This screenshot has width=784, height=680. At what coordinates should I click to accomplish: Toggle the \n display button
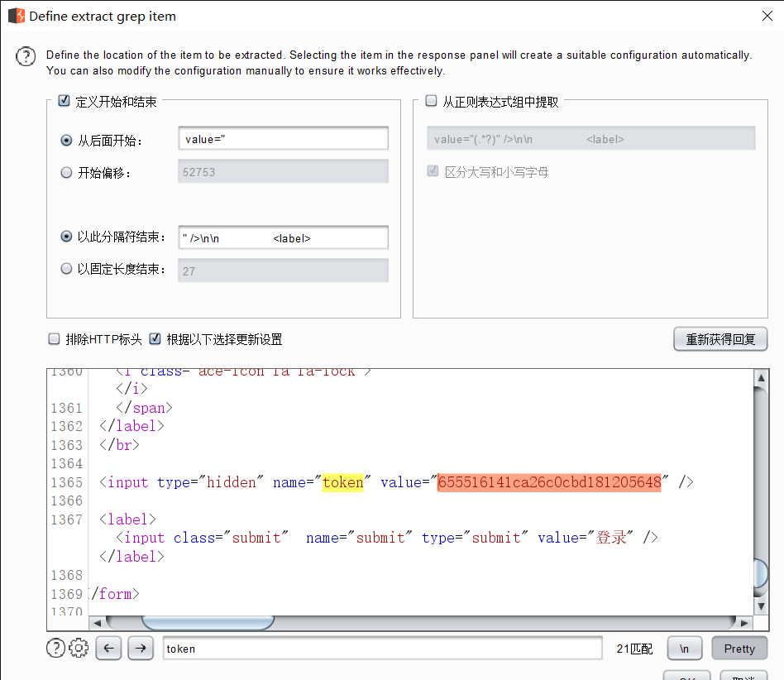click(685, 649)
